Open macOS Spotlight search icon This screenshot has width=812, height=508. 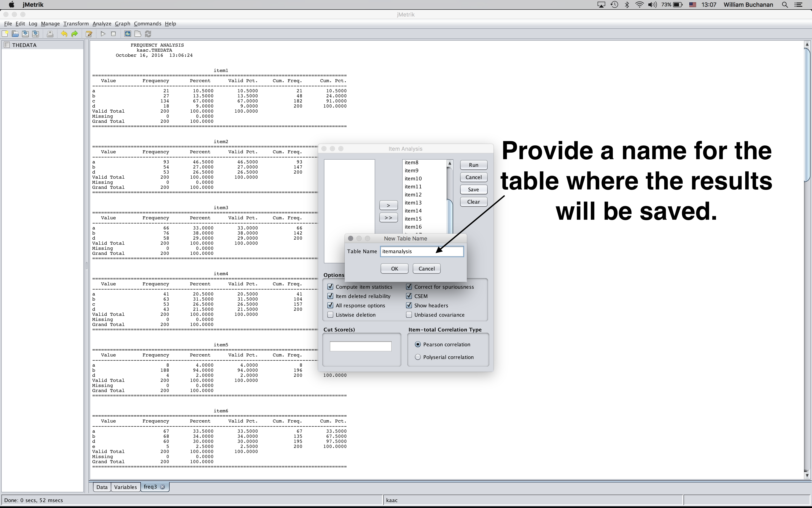[x=785, y=5]
